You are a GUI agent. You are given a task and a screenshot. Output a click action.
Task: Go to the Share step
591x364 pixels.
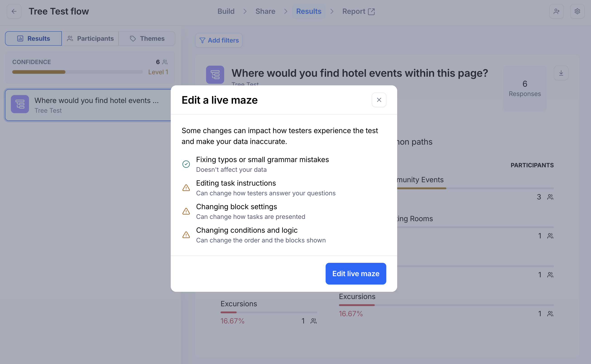[x=265, y=11]
